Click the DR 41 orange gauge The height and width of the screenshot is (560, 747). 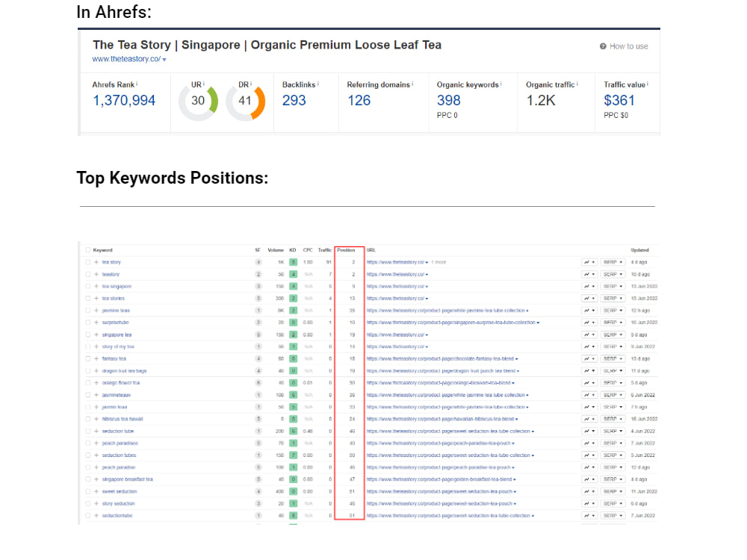click(x=245, y=101)
